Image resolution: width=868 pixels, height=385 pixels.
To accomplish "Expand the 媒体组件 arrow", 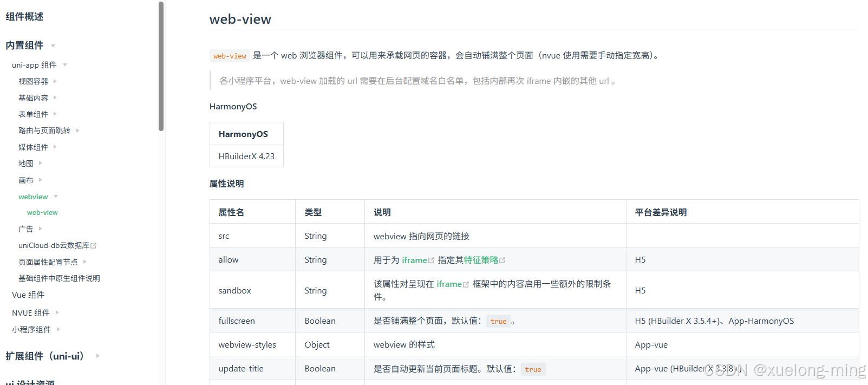I will (55, 147).
